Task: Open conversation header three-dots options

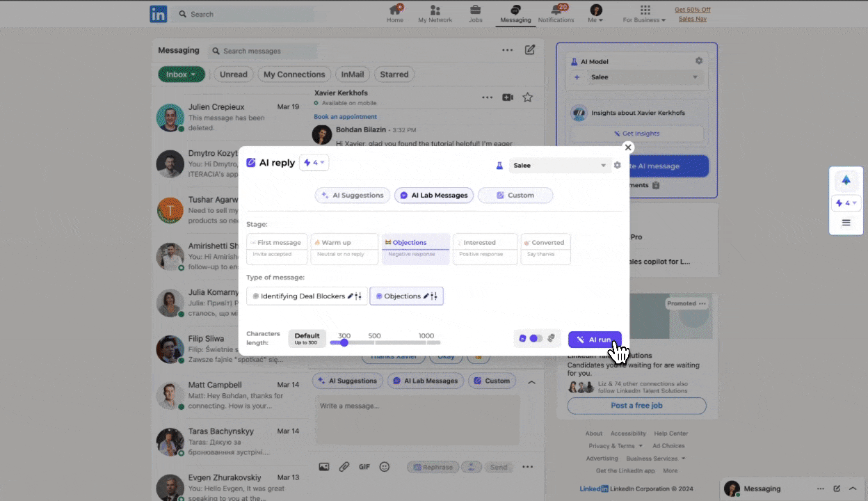Action: (487, 97)
